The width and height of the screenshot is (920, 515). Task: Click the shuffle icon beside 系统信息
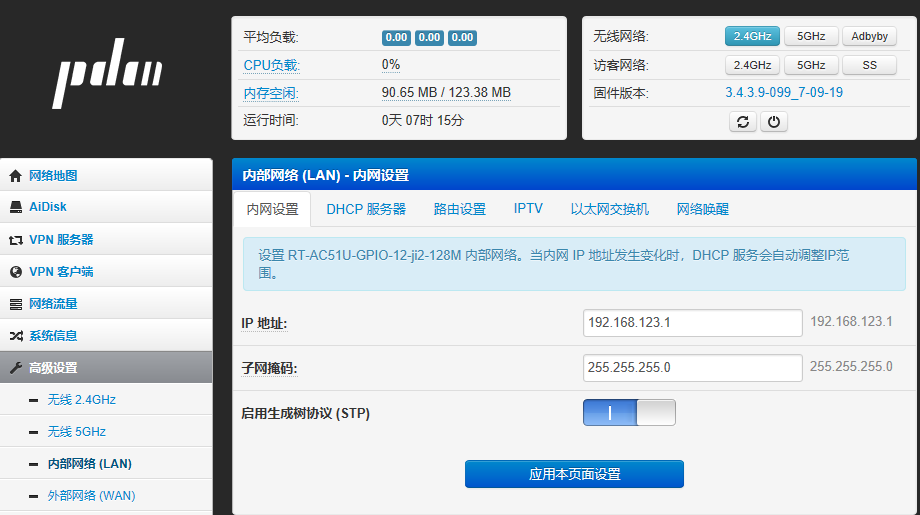(16, 336)
